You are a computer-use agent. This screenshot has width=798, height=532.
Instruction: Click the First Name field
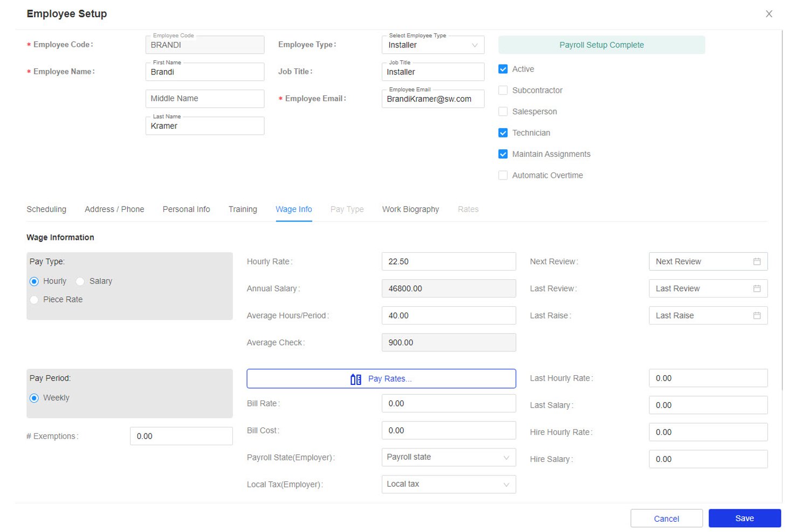click(x=205, y=72)
